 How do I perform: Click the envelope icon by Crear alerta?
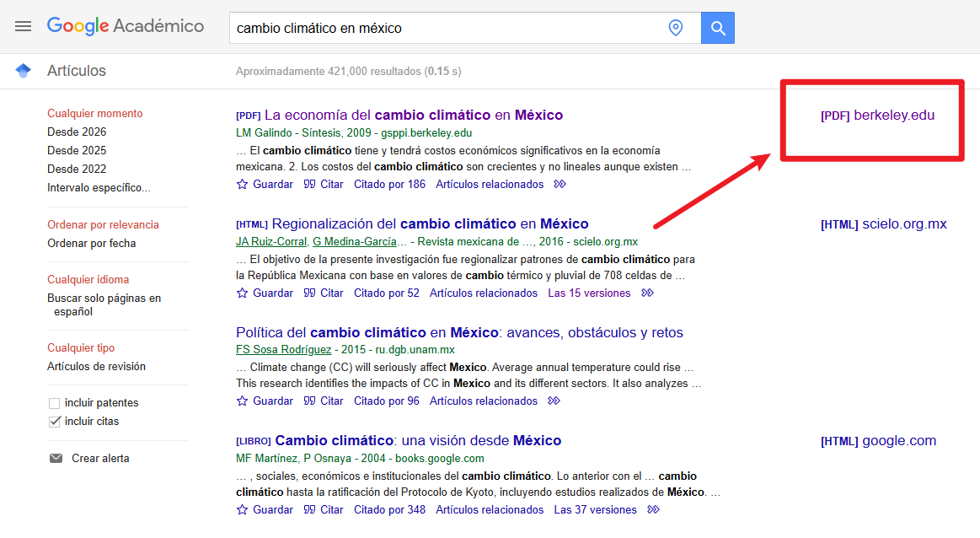click(56, 459)
